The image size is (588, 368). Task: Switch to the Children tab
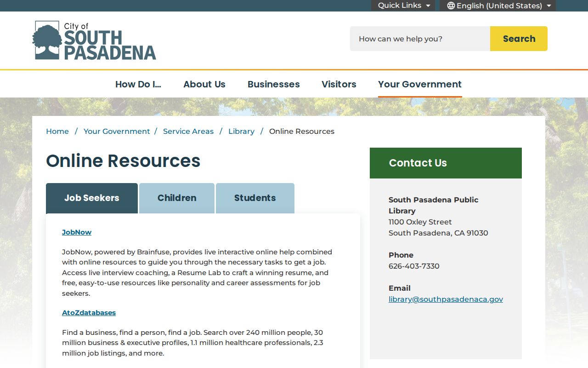[177, 198]
